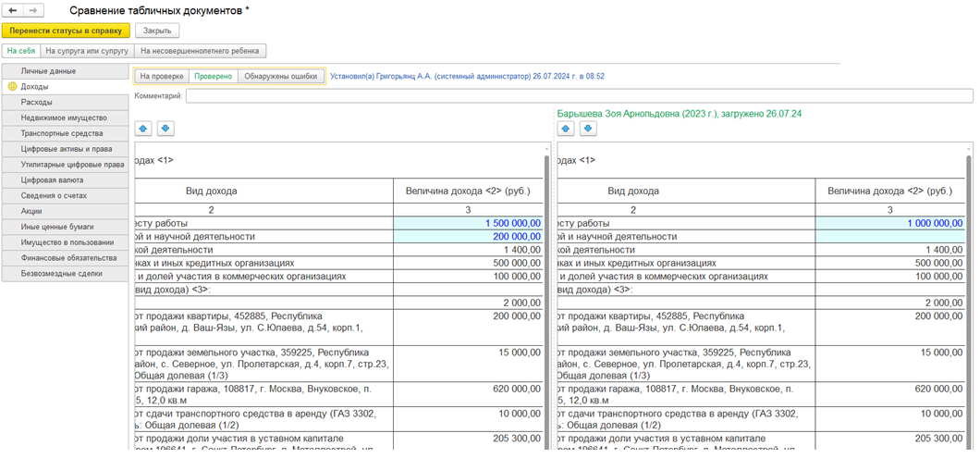Click warning icon next to Доходы
This screenshot has width=980, height=458.
12,87
